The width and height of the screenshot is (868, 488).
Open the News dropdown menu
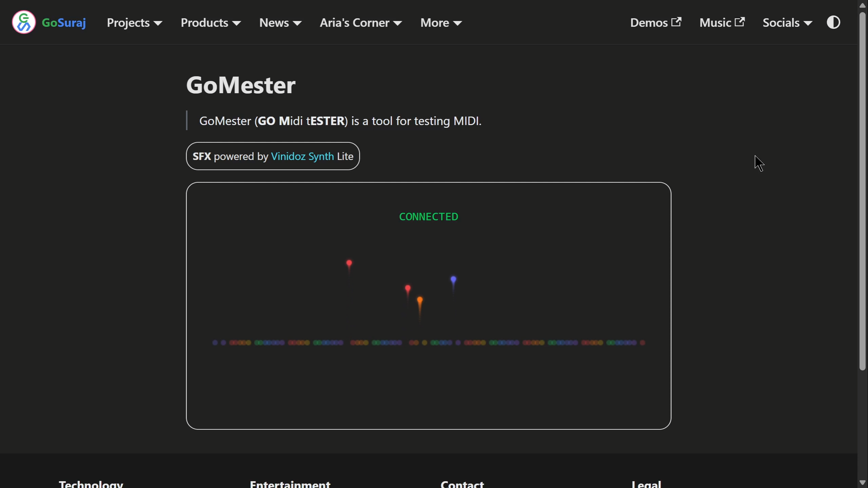(x=280, y=23)
